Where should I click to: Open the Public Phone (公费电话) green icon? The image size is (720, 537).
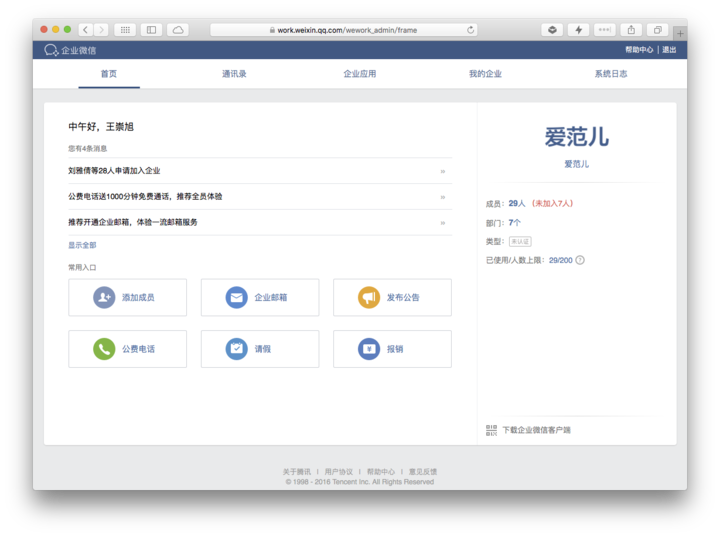(104, 349)
